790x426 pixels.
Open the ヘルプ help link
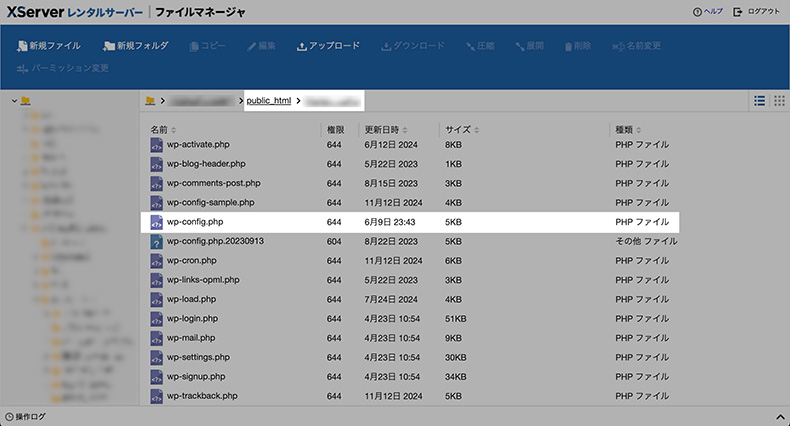708,12
